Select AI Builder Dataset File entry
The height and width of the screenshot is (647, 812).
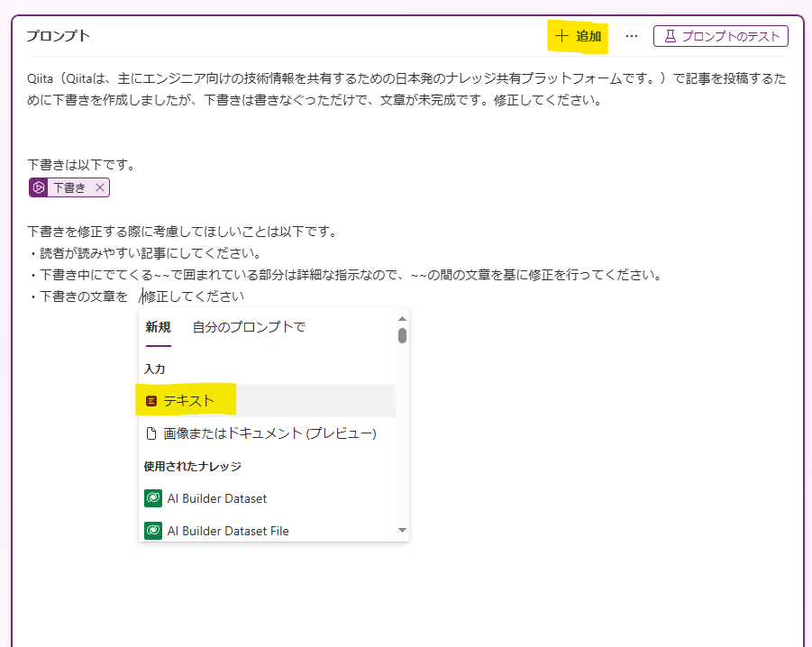(x=268, y=531)
